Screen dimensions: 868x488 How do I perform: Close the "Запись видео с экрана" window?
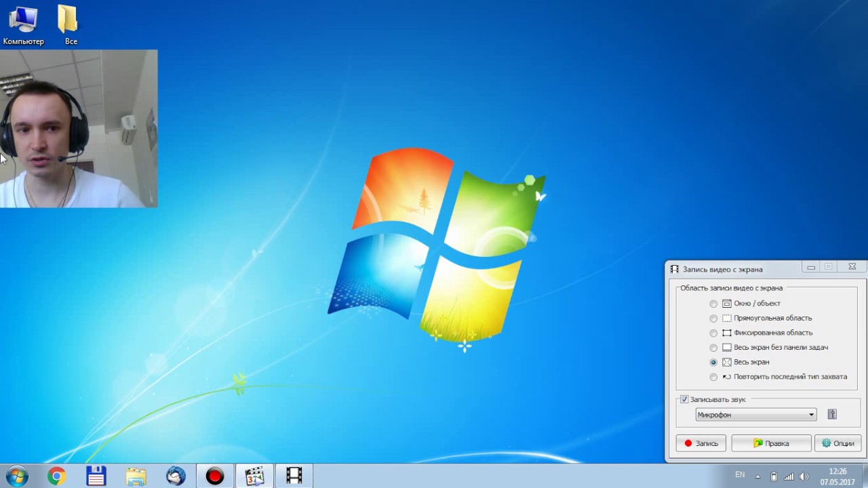852,267
